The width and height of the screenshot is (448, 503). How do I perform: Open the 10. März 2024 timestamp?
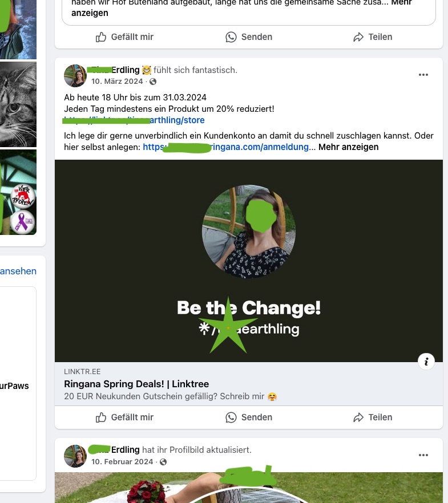(x=117, y=81)
